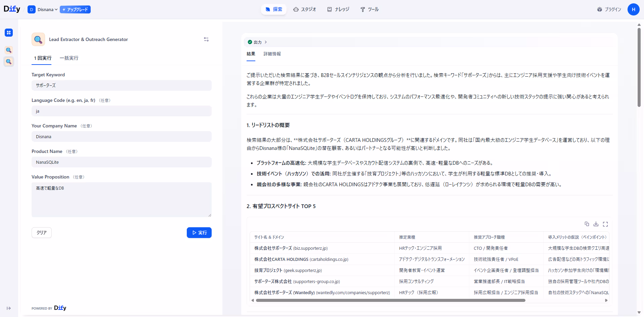Viewport: 644px width, 317px height.
Task: Open the Disnana workspace dropdown
Action: [43, 9]
